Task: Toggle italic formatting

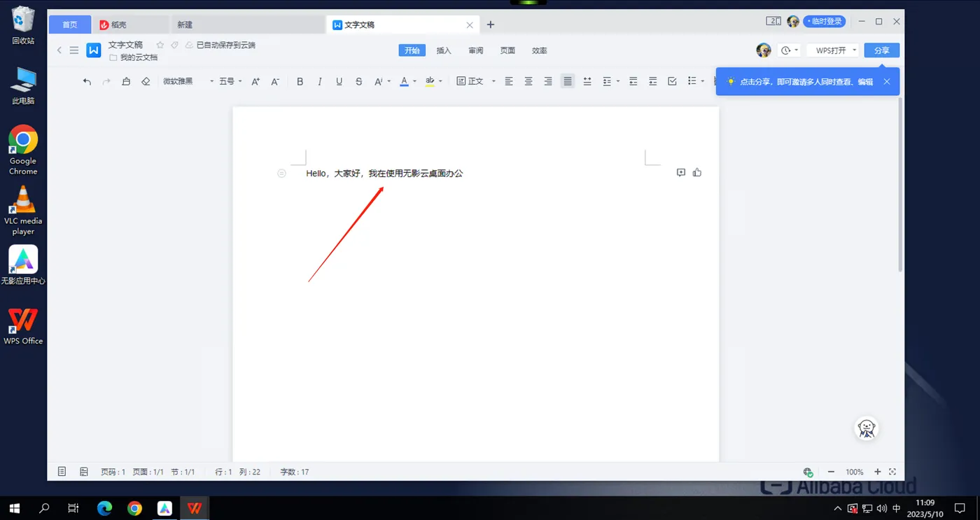Action: (320, 81)
